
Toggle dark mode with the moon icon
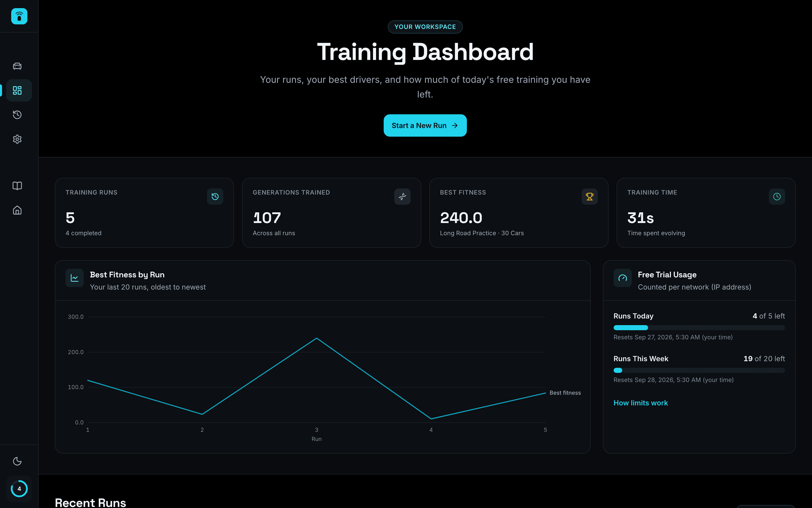click(x=17, y=461)
